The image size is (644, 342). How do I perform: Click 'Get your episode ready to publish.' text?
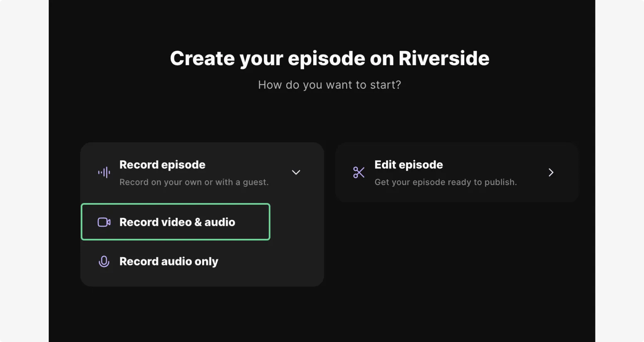coord(446,182)
